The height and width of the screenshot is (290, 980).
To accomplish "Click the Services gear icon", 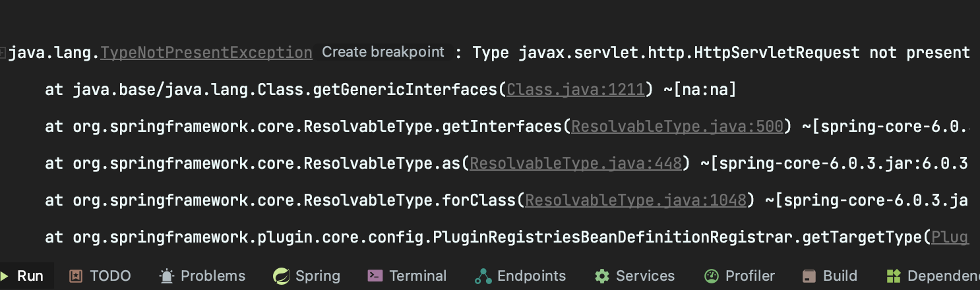I will [x=601, y=275].
